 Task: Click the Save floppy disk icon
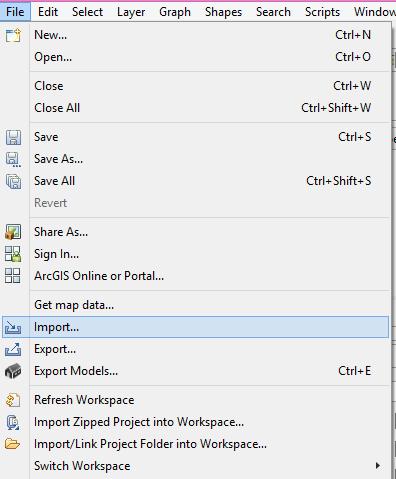(x=13, y=137)
